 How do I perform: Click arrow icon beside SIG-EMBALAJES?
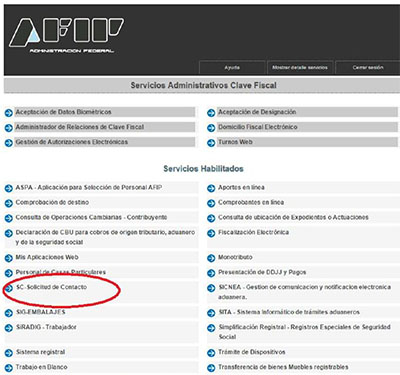[x=9, y=313]
